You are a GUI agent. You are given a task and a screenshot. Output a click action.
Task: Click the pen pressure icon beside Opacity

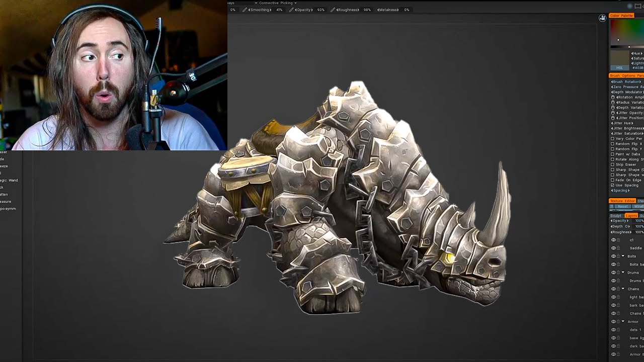click(x=291, y=10)
